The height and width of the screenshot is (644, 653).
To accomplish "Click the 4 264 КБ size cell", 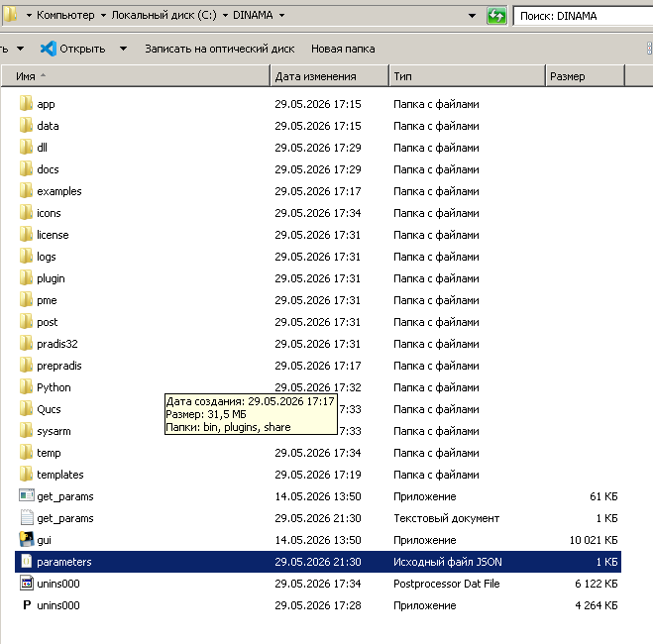I will pos(596,605).
